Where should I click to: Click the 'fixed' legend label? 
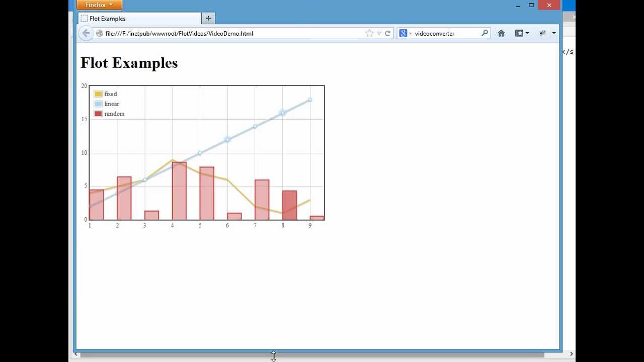[x=111, y=94]
